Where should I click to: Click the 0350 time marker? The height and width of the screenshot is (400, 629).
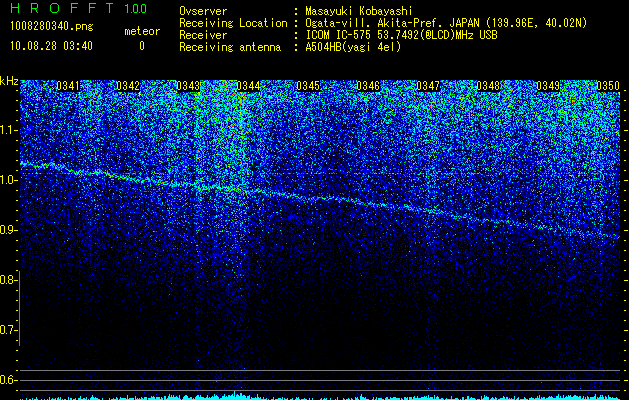[x=608, y=86]
